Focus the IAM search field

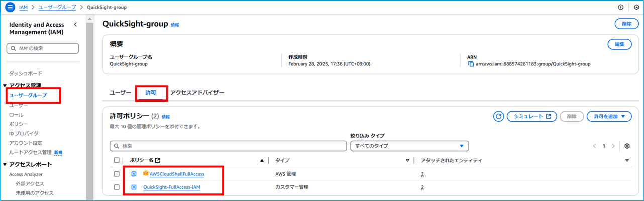pos(43,48)
